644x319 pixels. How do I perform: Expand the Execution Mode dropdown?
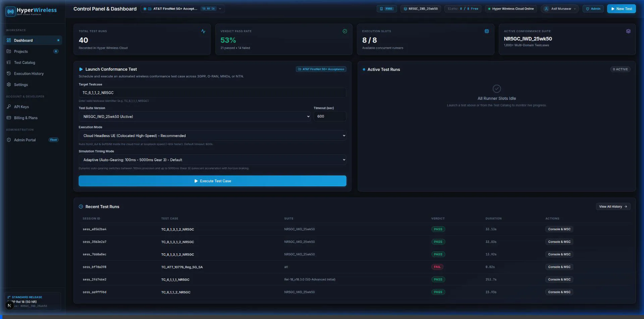pos(212,136)
